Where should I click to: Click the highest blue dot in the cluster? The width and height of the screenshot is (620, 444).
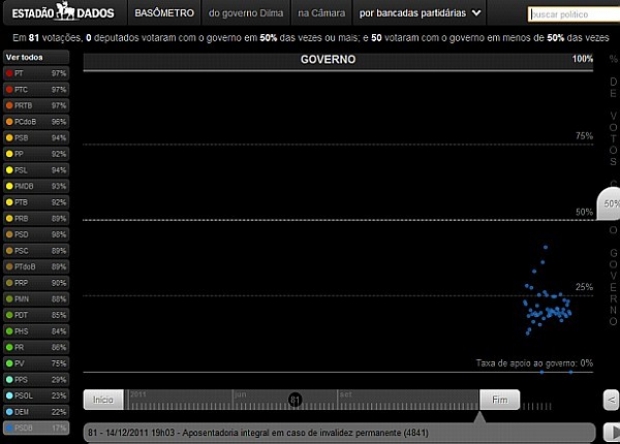(x=545, y=247)
